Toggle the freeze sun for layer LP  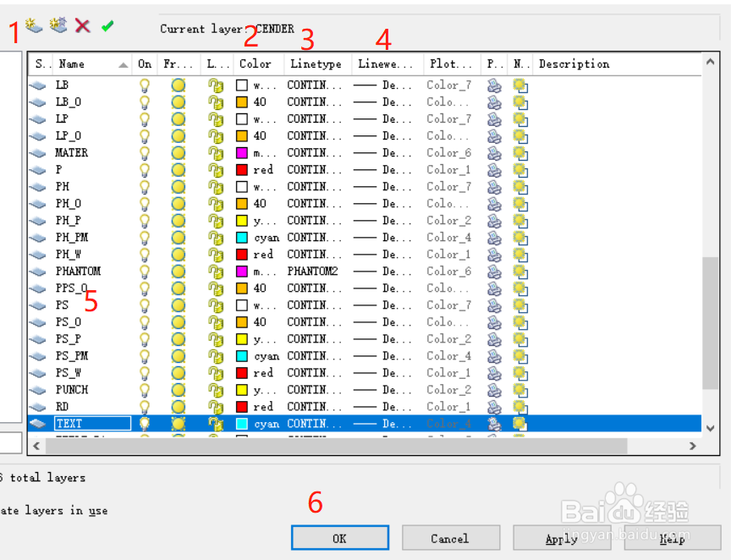pyautogui.click(x=178, y=119)
